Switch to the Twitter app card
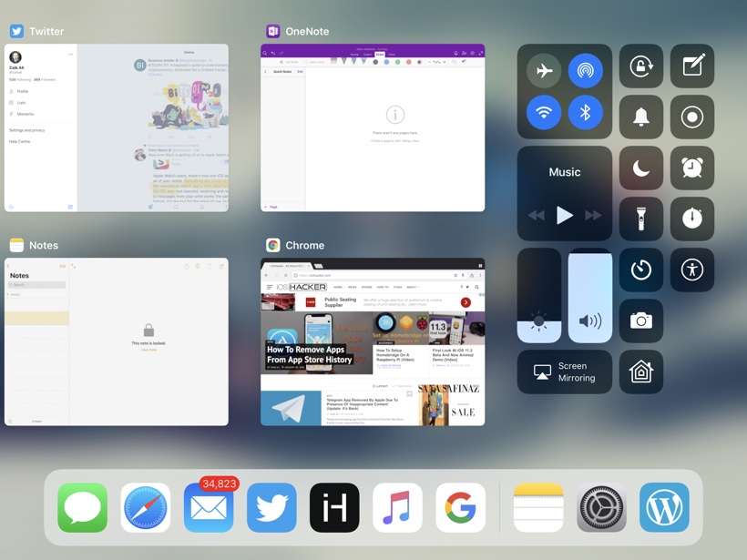 117,127
